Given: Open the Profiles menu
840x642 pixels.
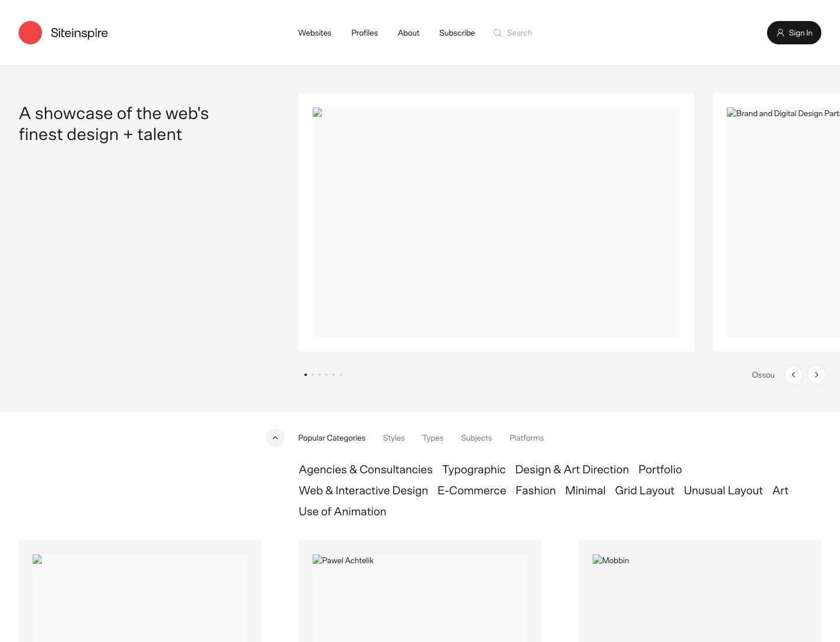Looking at the screenshot, I should 365,33.
